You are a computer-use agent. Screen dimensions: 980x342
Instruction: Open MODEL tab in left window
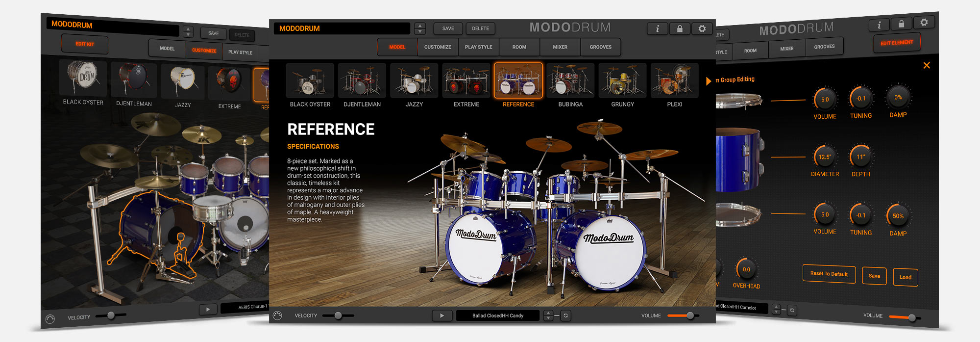tap(167, 49)
